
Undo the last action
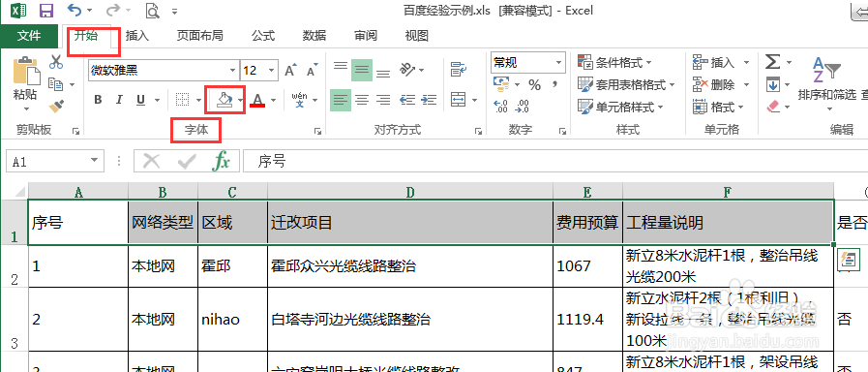75,10
